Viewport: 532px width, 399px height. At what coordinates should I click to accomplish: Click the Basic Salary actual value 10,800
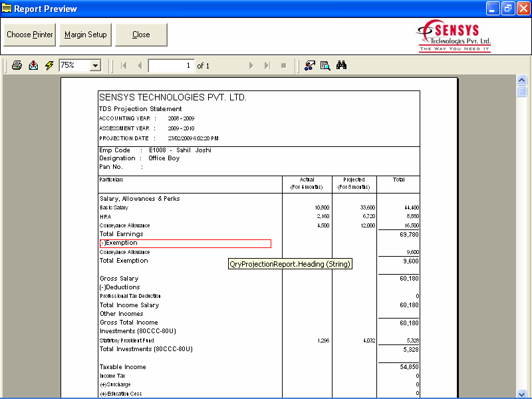(322, 207)
